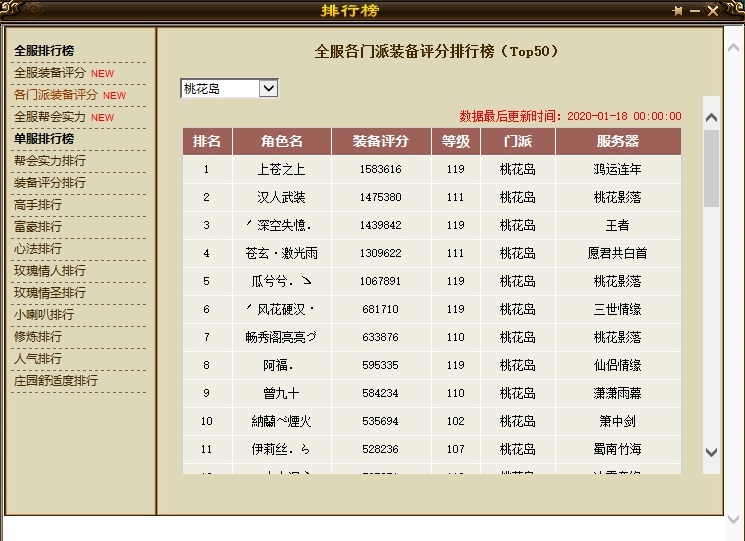
Task: Click equipment score 681710
Action: 381,309
